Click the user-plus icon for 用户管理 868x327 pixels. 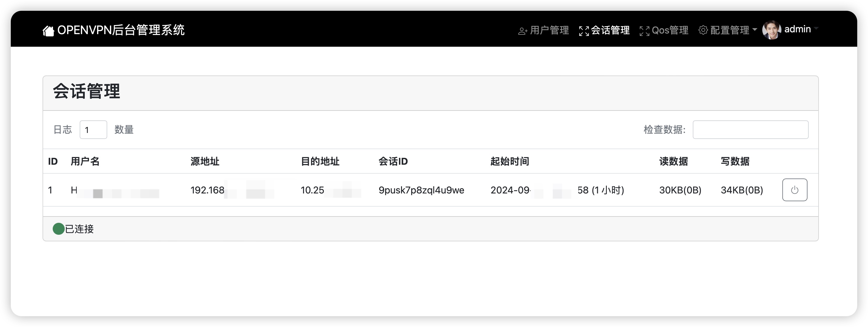coord(522,31)
